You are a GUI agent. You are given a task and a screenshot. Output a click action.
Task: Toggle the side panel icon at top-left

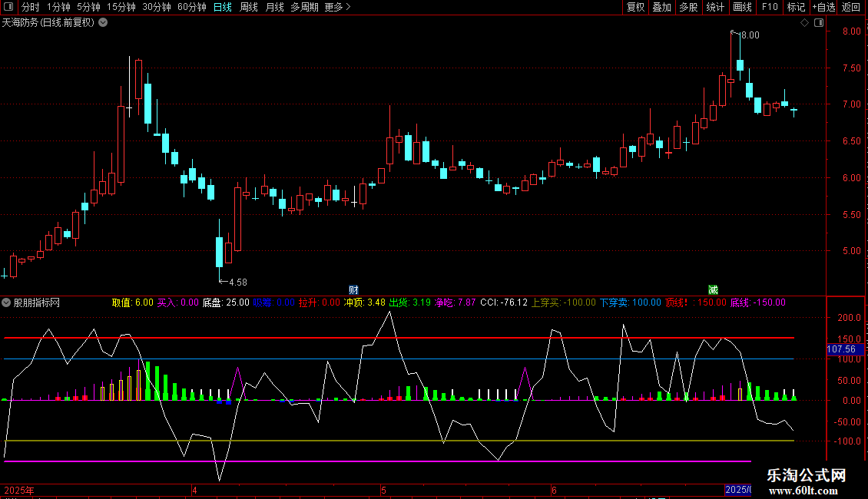coord(8,7)
